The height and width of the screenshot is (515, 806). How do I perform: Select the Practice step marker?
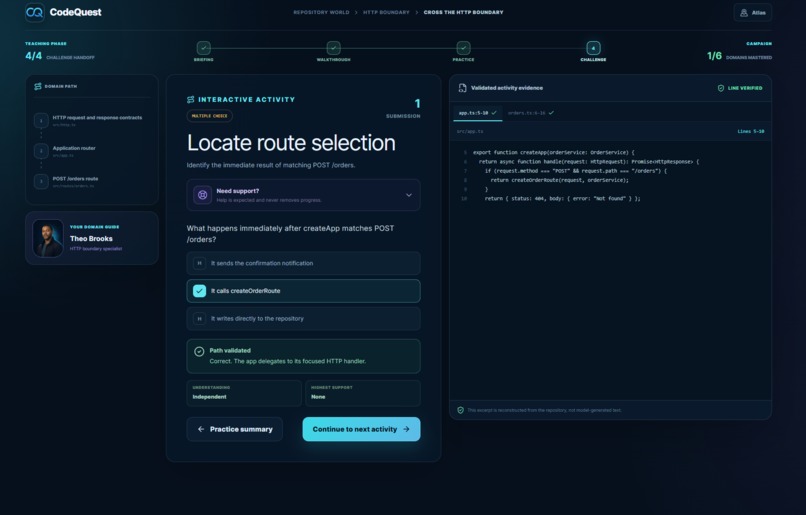click(463, 48)
